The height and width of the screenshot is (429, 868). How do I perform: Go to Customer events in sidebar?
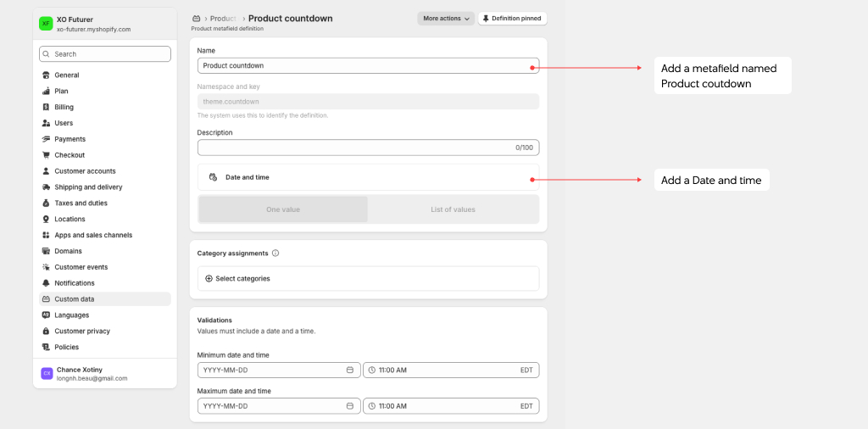click(81, 267)
